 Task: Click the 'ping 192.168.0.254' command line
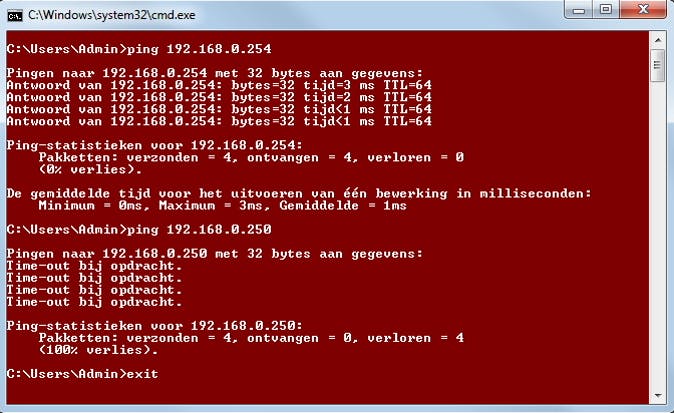click(x=139, y=49)
